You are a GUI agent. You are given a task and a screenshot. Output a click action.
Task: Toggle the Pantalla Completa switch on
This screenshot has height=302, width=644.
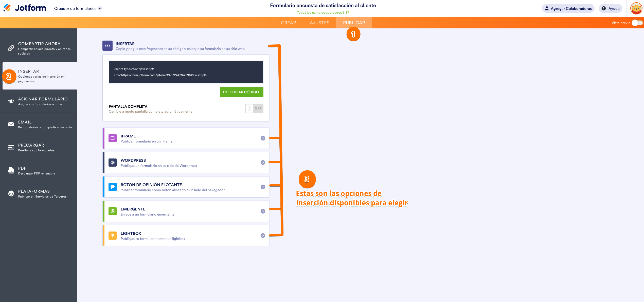click(254, 109)
